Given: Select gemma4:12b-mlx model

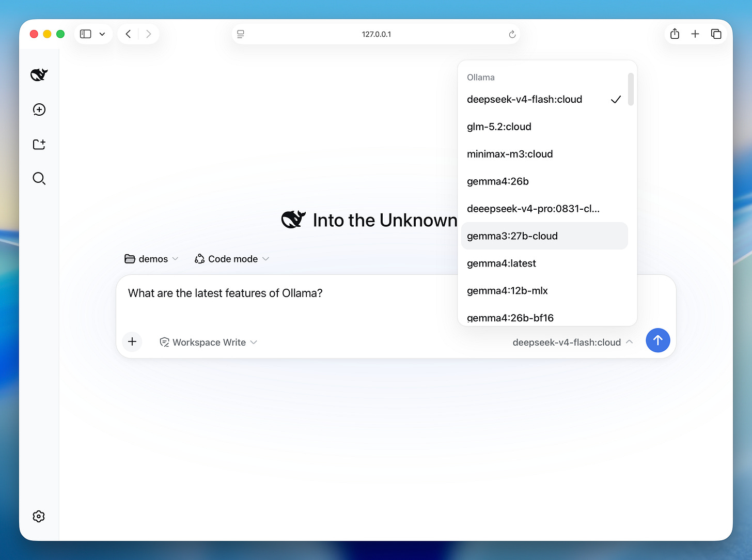Looking at the screenshot, I should click(544, 291).
